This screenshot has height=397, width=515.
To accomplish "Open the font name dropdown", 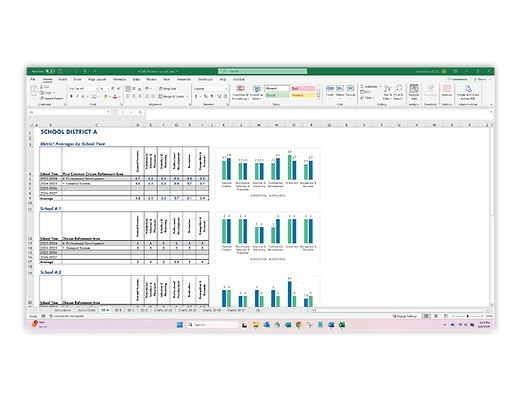I will point(83,89).
